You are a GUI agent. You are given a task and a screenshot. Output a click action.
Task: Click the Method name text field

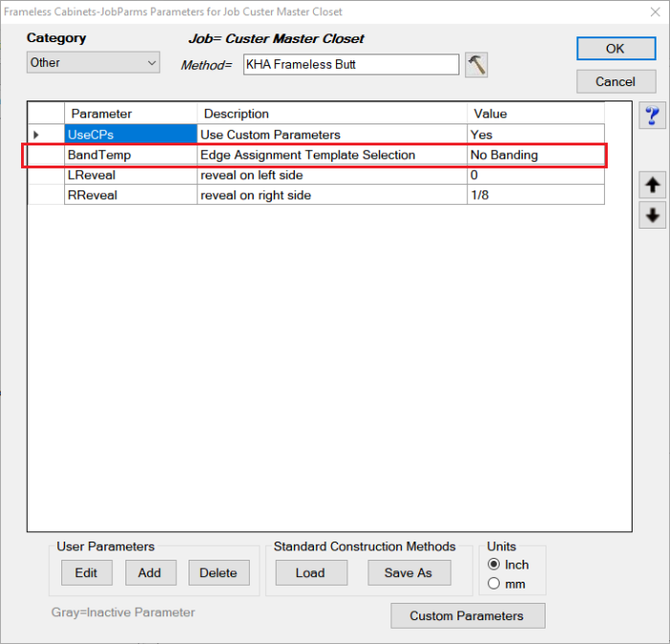point(350,64)
